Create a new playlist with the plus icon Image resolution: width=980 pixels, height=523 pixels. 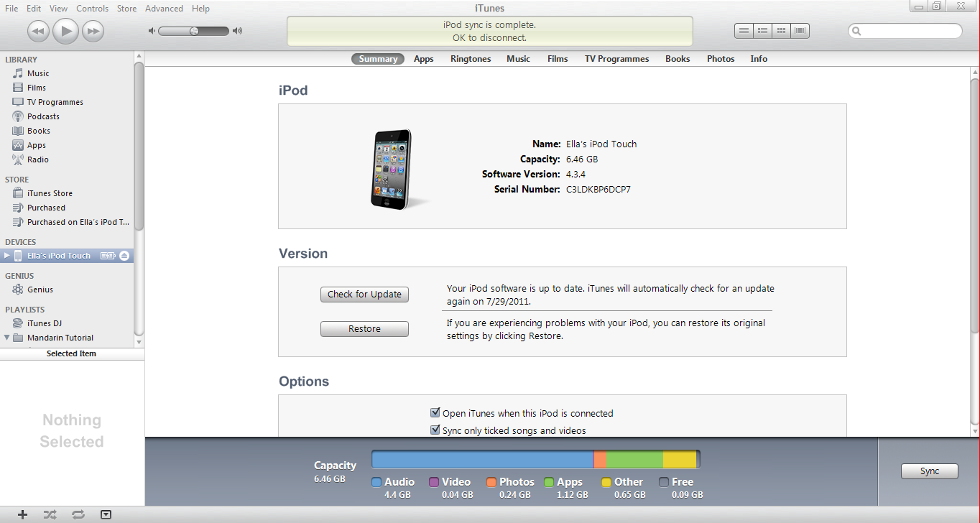pos(22,514)
